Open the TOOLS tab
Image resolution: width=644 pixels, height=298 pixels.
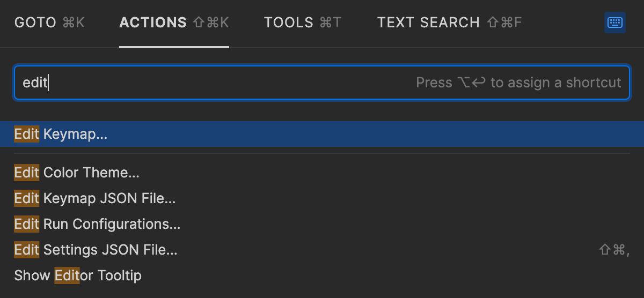click(x=289, y=23)
